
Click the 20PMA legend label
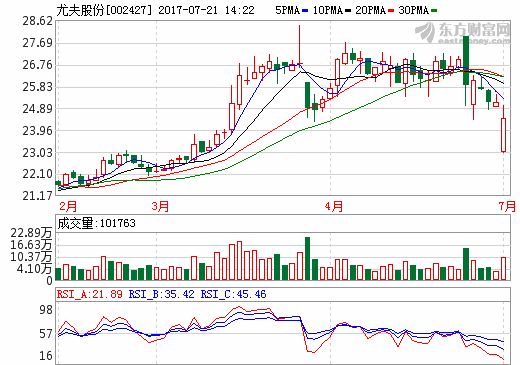(x=370, y=10)
